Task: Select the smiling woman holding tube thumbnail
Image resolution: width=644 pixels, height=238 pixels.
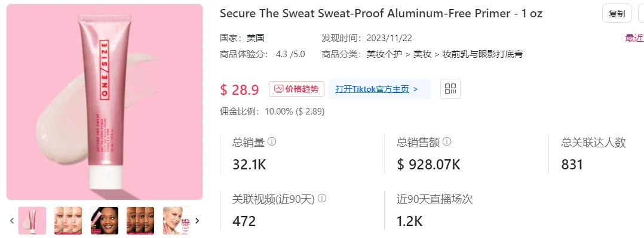Action: point(105,221)
